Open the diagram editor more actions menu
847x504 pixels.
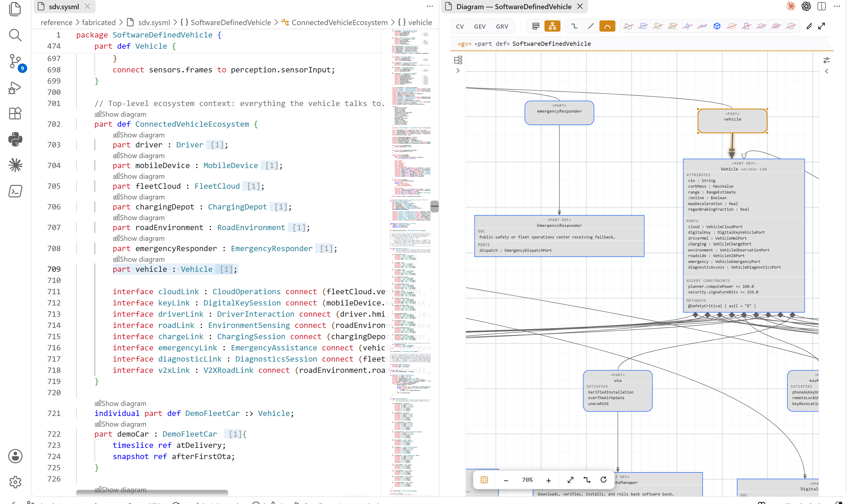coord(836,6)
